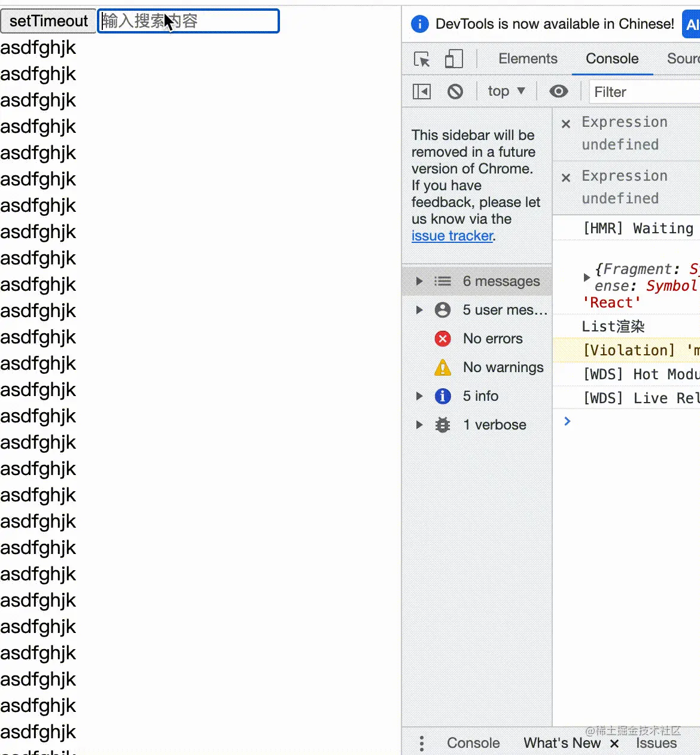Click the red errors icon
700x755 pixels.
coord(443,339)
